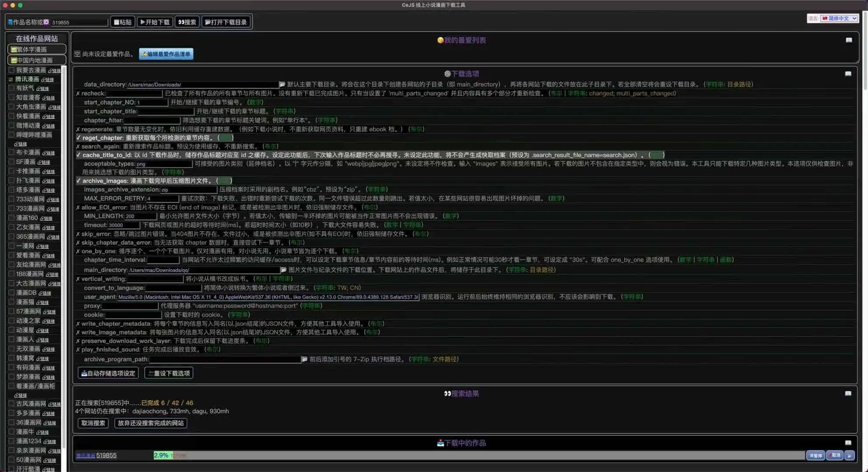Click the corner icon of 下载选项 panel
Screen dimensions: 868x472
coord(848,74)
